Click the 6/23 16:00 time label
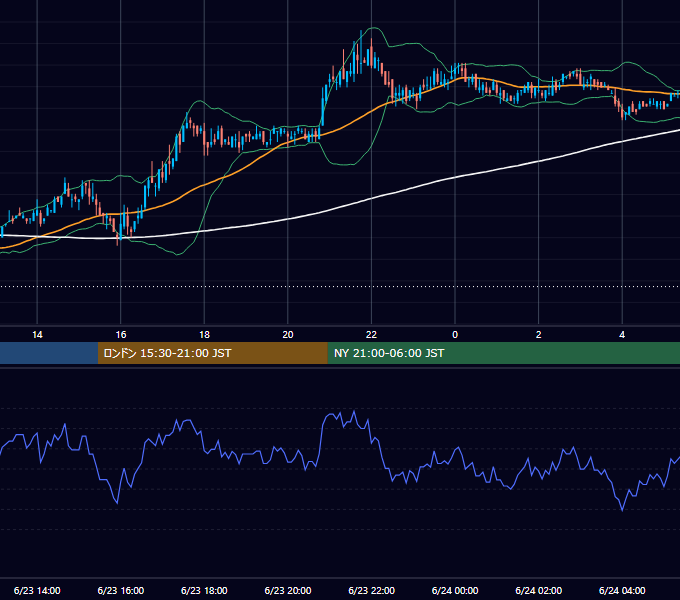The height and width of the screenshot is (600, 680). pos(121,590)
